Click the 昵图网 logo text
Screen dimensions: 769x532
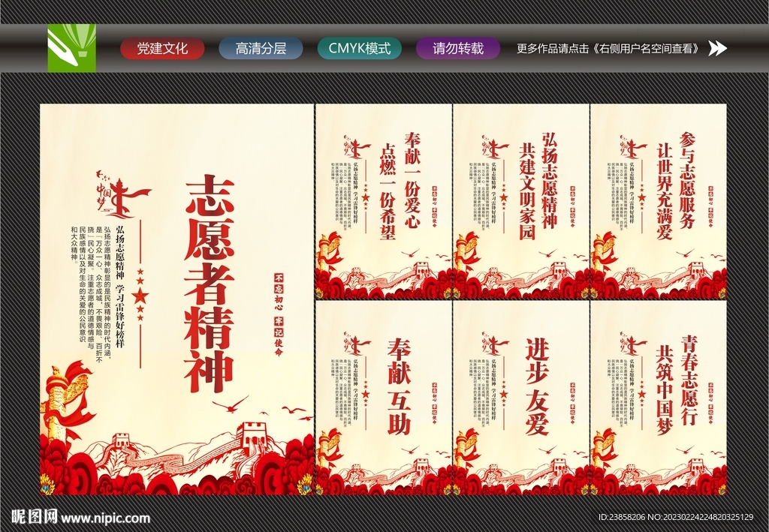click(x=34, y=516)
